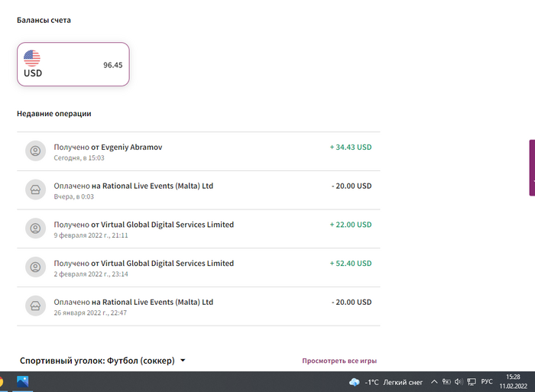The height and width of the screenshot is (392, 535).
Task: Click the Просмотреть все игры link
Action: [x=339, y=361]
